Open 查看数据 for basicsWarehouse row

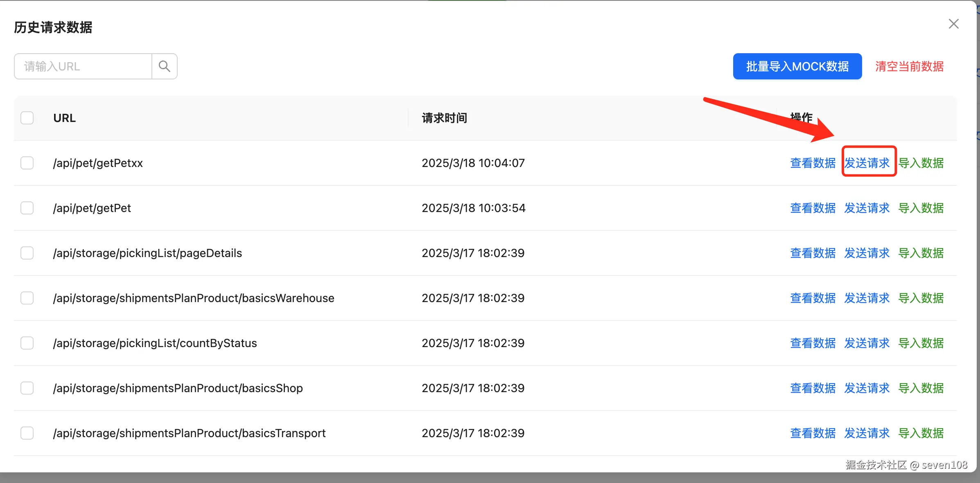pos(813,298)
